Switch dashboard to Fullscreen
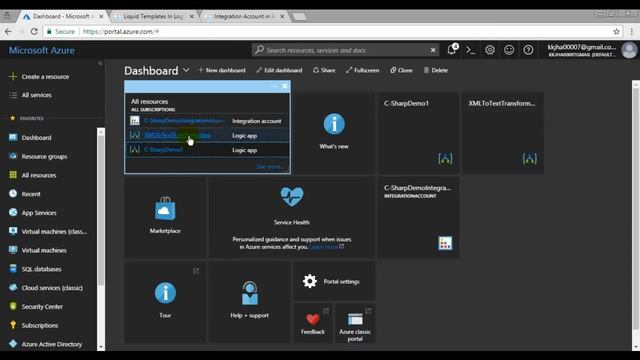Viewport: 640px width, 360px height. [x=362, y=70]
